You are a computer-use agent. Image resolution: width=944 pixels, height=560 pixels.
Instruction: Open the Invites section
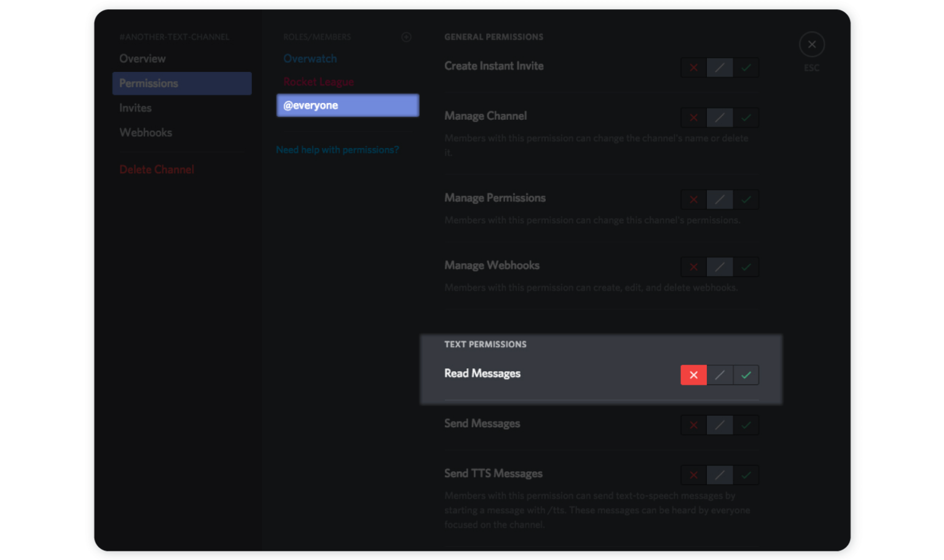(x=135, y=108)
